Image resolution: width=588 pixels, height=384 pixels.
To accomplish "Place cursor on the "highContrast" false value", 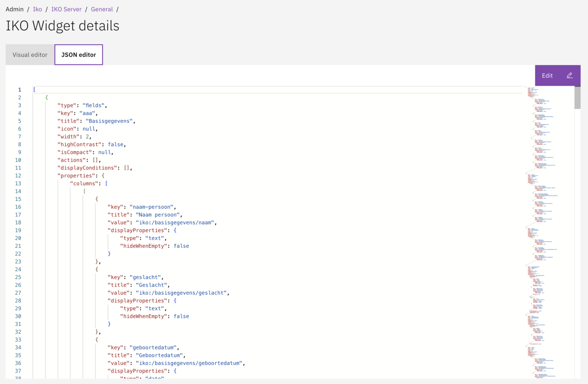I will click(116, 144).
